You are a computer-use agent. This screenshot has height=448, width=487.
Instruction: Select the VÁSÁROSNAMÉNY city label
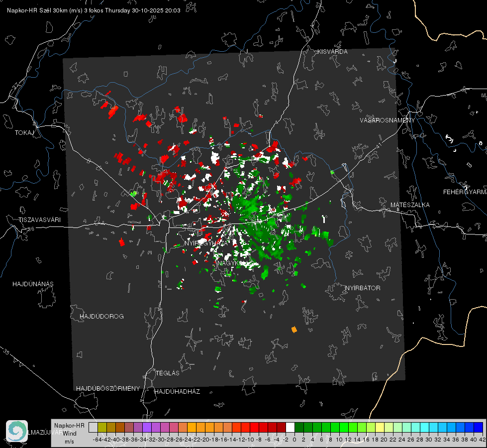point(388,120)
